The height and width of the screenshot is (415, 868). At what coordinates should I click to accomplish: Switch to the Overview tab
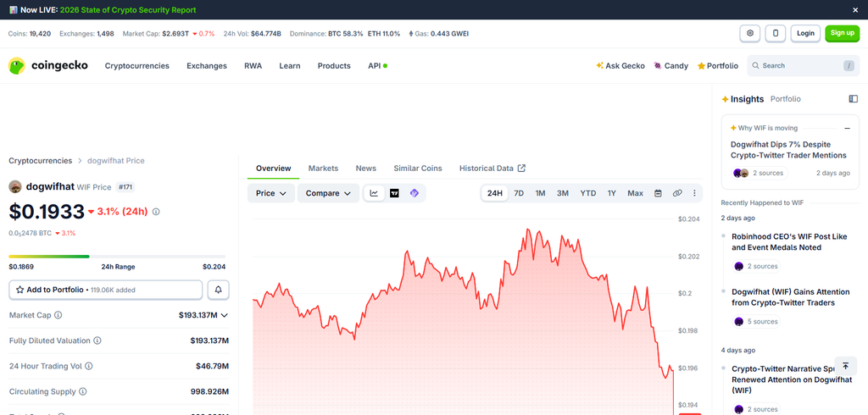pos(274,169)
